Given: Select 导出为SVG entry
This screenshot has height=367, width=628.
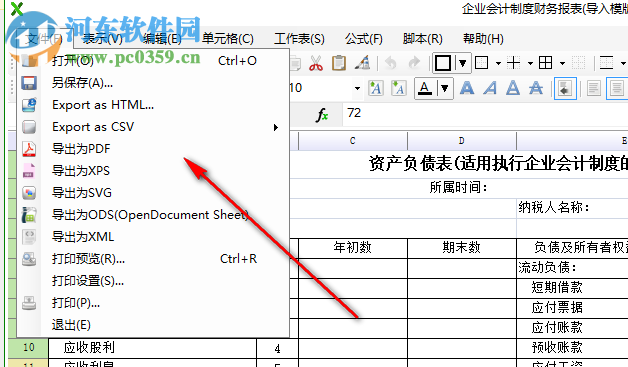Looking at the screenshot, I should click(153, 193).
